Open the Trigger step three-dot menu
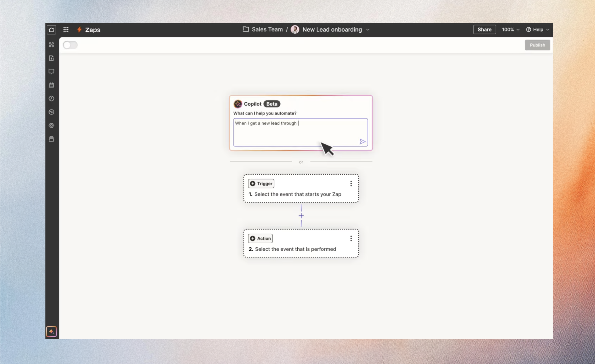 [351, 184]
